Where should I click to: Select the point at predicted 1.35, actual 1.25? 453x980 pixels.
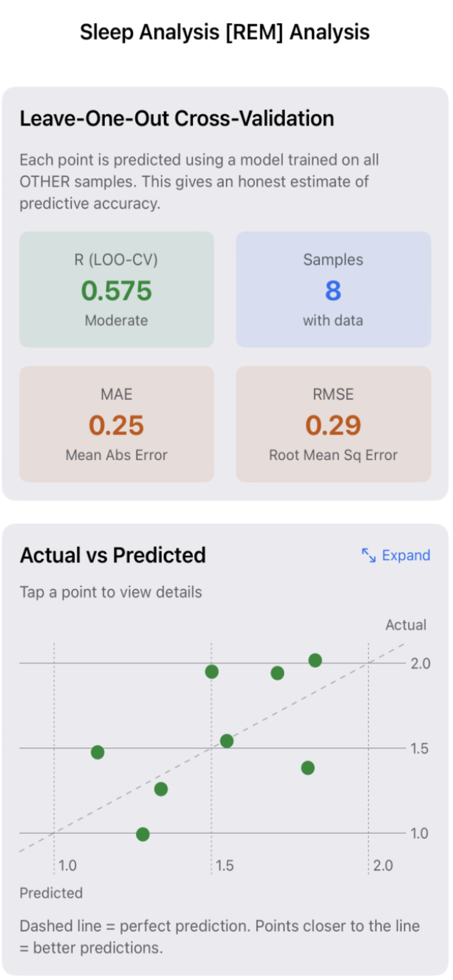click(x=161, y=790)
